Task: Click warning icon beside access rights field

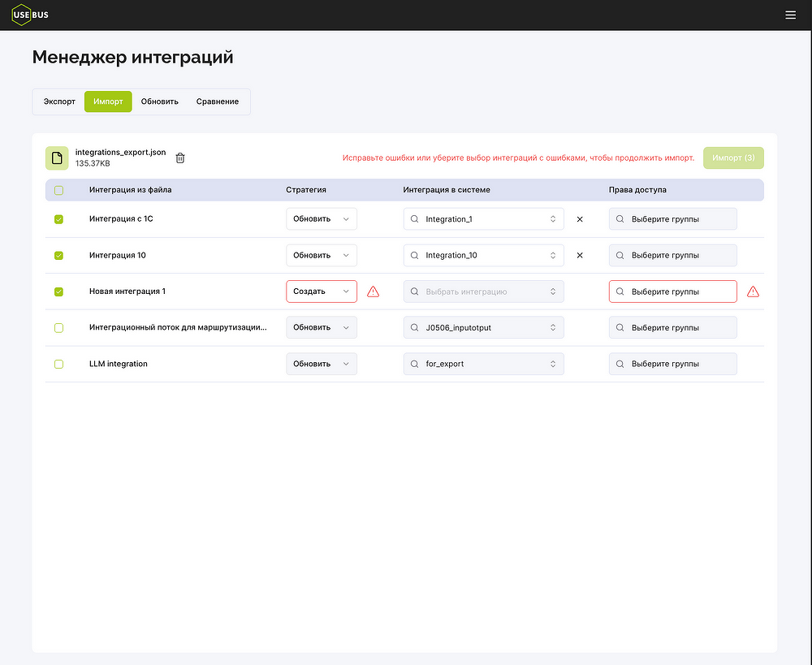Action: coord(753,291)
